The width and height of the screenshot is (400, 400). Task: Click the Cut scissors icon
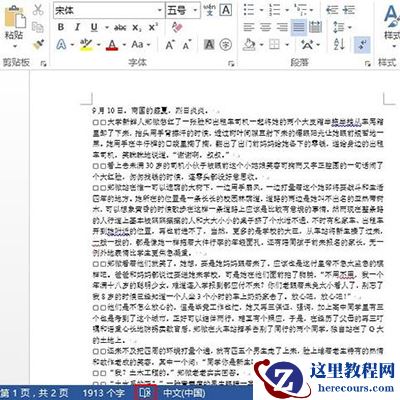point(38,10)
